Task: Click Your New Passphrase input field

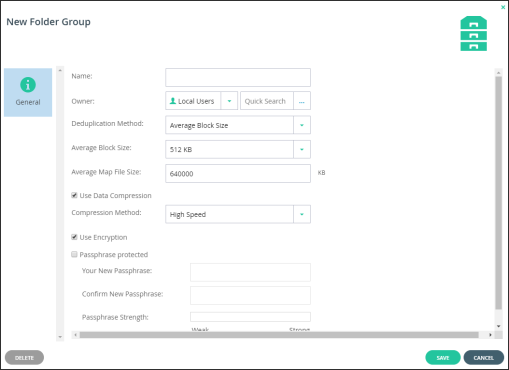Action: tap(250, 272)
